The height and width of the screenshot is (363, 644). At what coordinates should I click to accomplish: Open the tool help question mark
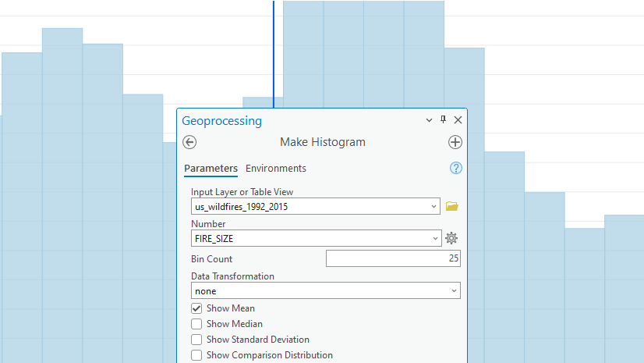[456, 168]
